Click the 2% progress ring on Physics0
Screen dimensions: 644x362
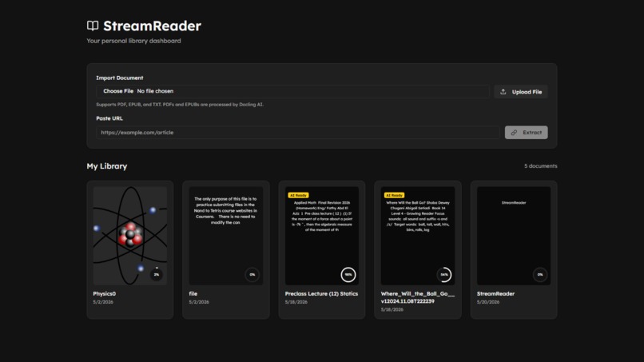pyautogui.click(x=156, y=274)
